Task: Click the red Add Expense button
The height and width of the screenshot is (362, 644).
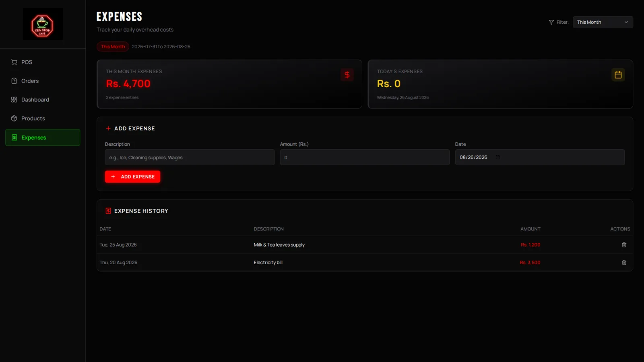Action: pyautogui.click(x=132, y=177)
